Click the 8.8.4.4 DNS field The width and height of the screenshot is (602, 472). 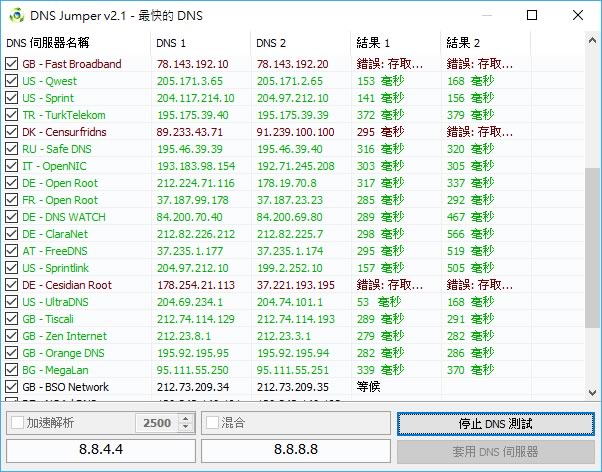click(101, 449)
